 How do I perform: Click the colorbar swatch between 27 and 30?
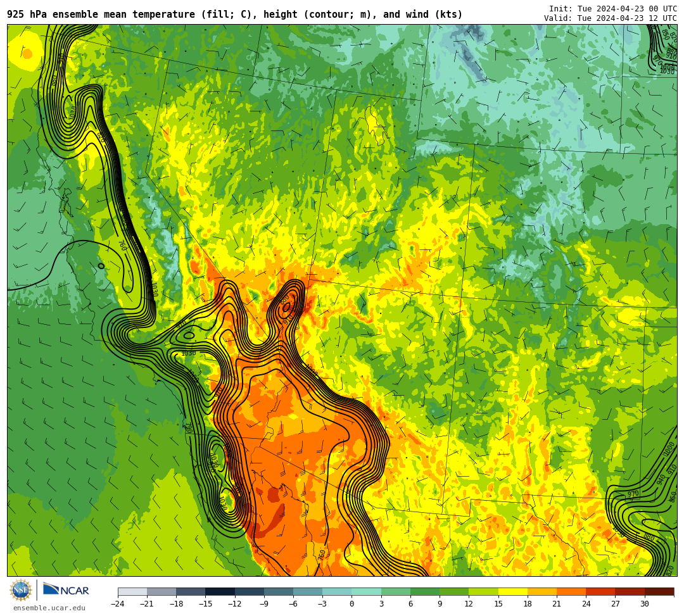coord(630,591)
